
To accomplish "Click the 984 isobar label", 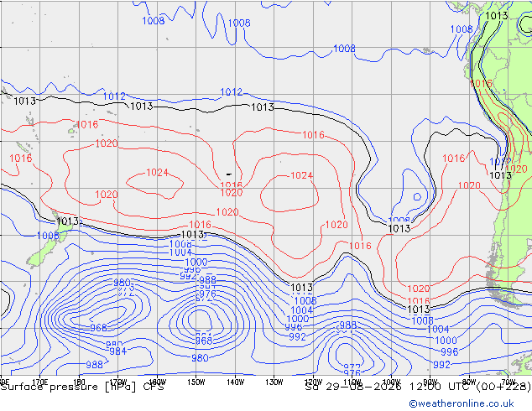I will [118, 351].
